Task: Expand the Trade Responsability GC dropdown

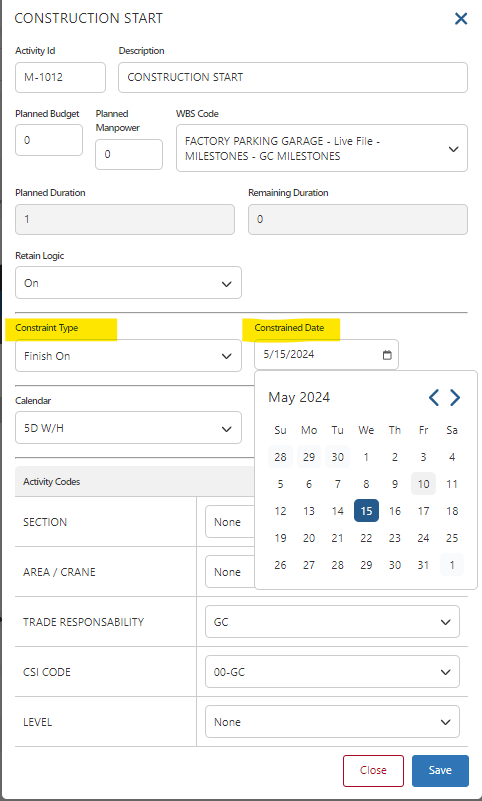Action: [x=332, y=622]
